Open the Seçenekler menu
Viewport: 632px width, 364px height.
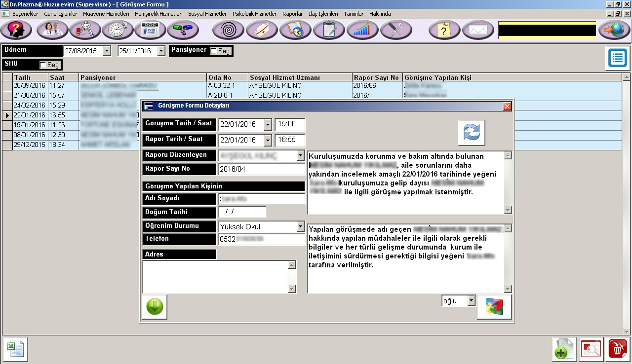(x=25, y=14)
